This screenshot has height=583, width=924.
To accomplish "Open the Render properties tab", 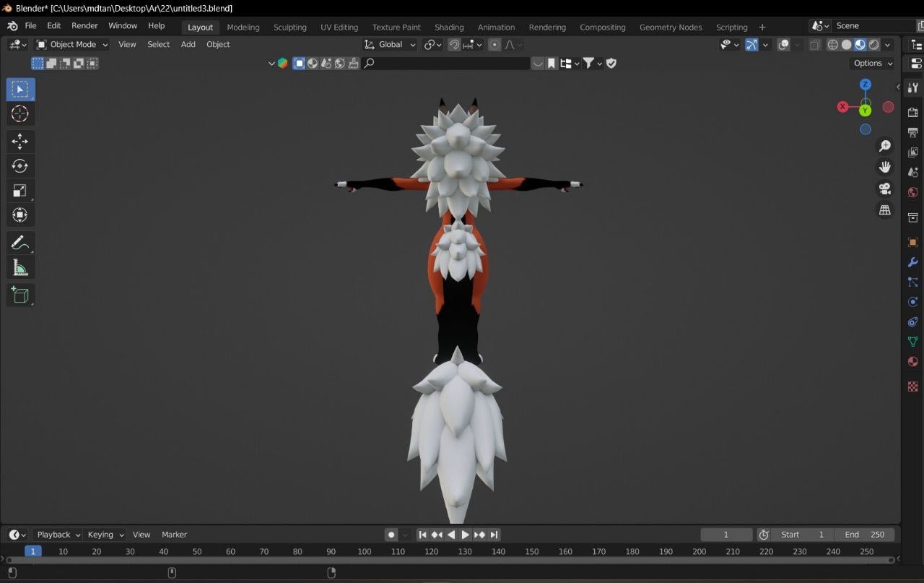I will pyautogui.click(x=913, y=113).
